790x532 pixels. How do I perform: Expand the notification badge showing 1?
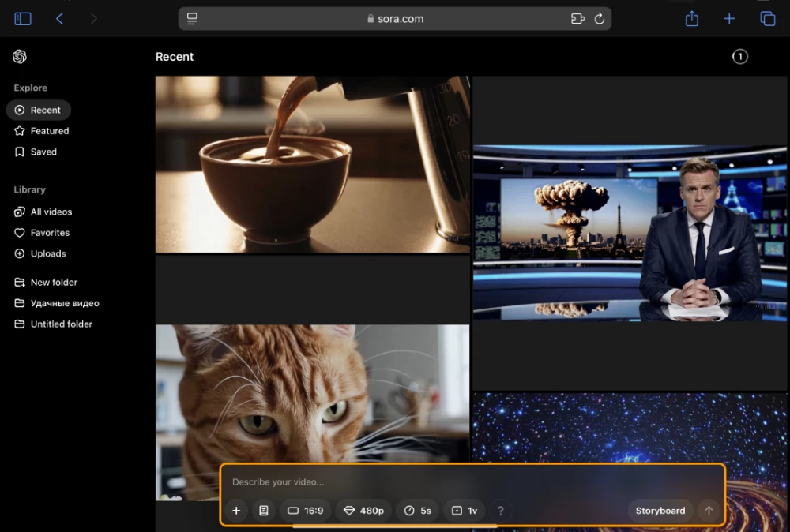[740, 56]
